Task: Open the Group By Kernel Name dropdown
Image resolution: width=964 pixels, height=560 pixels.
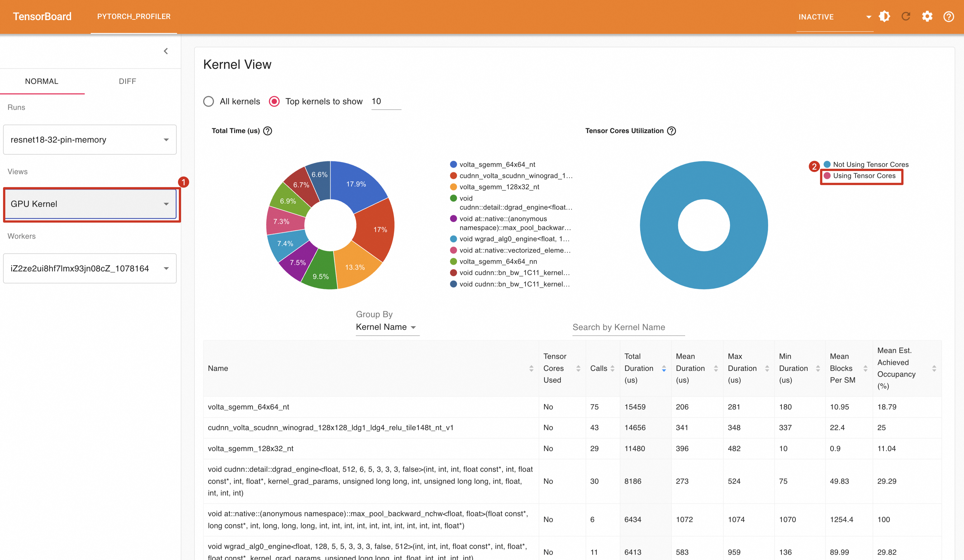Action: (388, 327)
